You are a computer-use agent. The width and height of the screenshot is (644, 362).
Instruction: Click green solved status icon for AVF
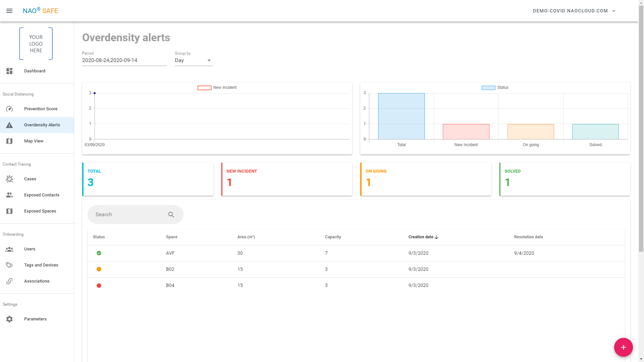click(x=99, y=253)
